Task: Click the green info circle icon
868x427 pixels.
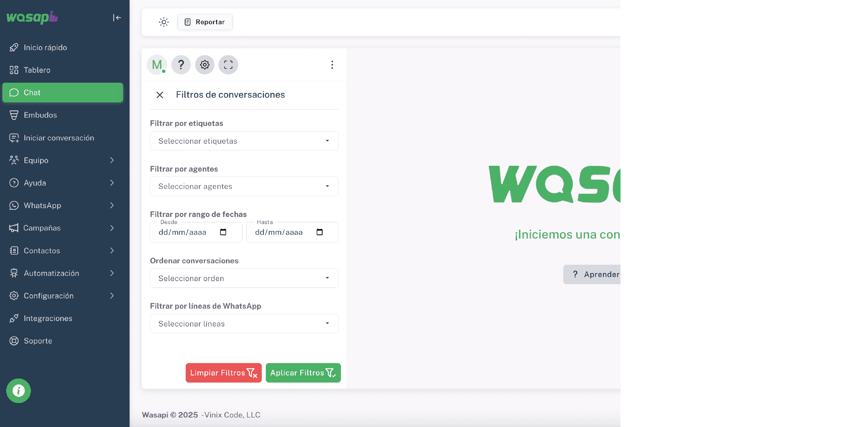Action: tap(19, 391)
